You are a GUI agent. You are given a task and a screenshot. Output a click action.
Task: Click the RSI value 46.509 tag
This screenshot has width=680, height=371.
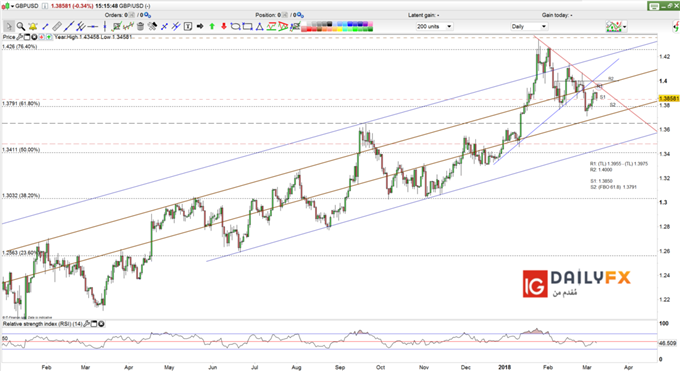tap(668, 343)
